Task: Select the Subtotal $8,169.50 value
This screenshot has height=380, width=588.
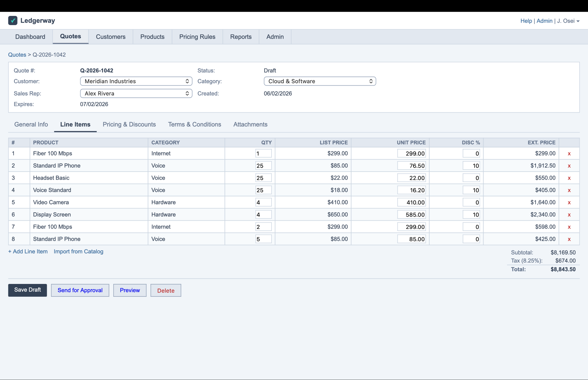Action: coord(563,252)
